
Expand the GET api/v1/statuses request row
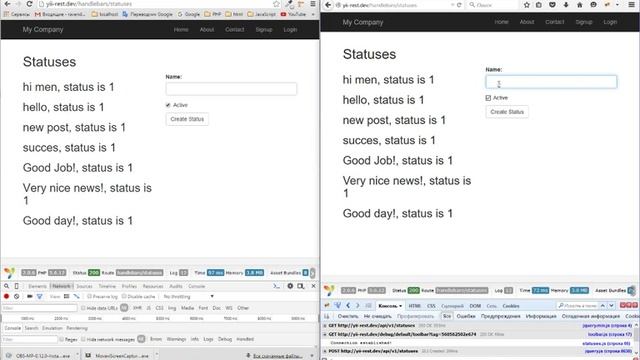coord(325,326)
